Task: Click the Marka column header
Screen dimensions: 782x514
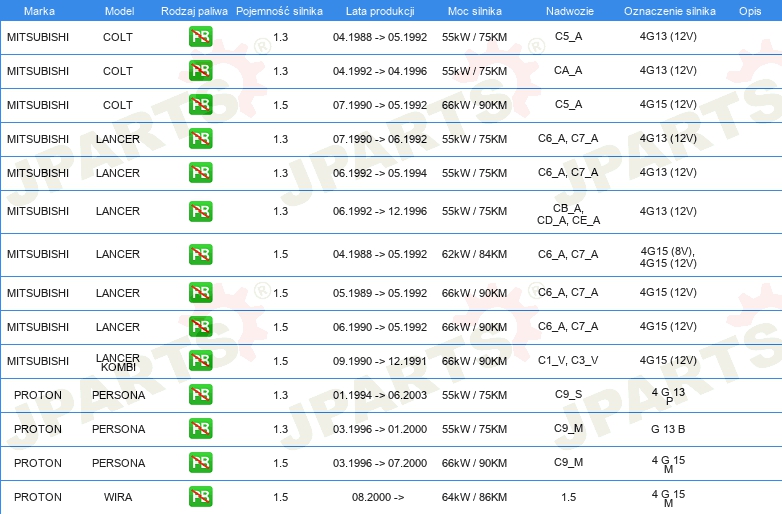Action: click(x=39, y=11)
